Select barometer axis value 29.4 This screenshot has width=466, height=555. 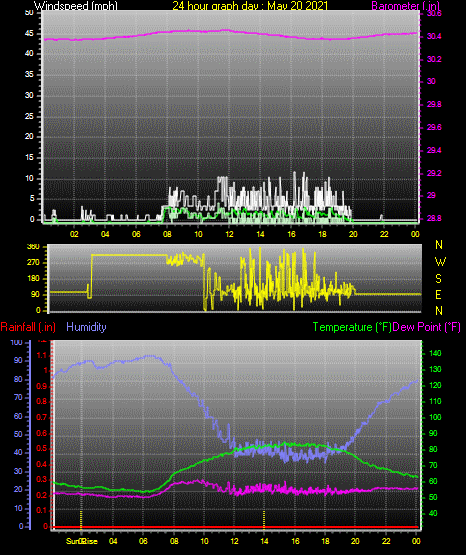434,150
